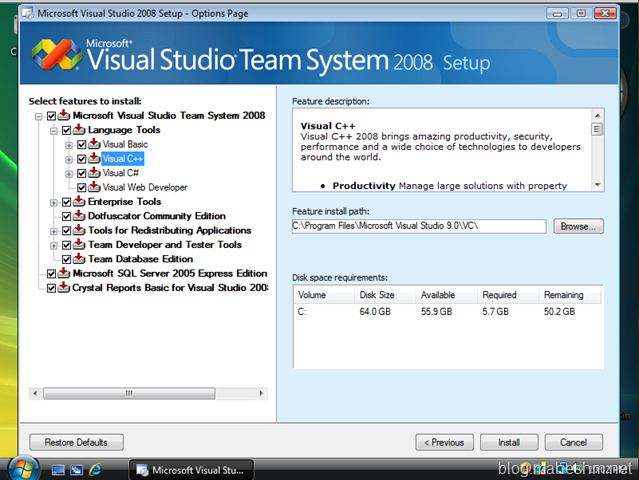Select Microsoft SQL Server 2005 Express Edition item
The image size is (639, 480).
click(170, 273)
